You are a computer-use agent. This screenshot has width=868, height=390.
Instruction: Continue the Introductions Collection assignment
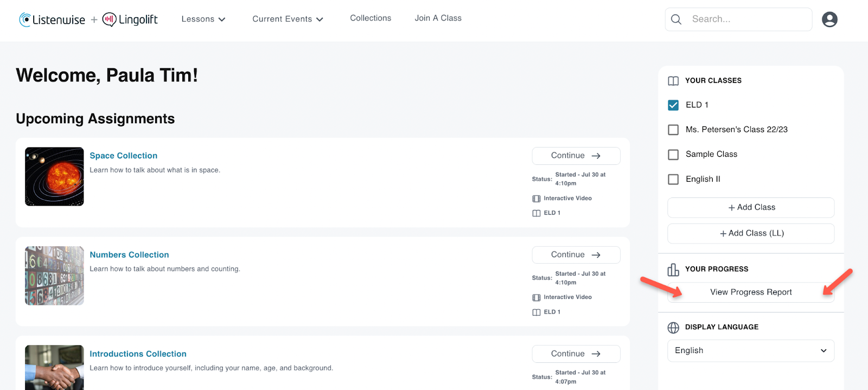[x=576, y=354]
